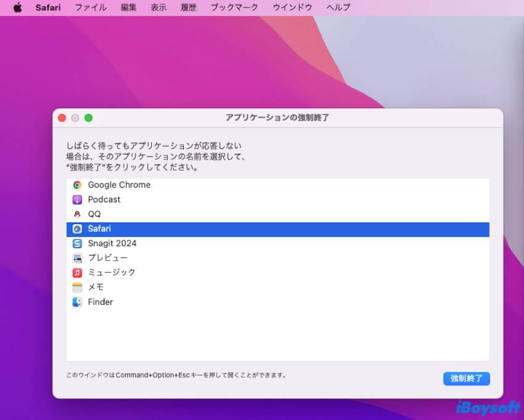
Task: Click the Snagit 2024 icon
Action: point(76,243)
